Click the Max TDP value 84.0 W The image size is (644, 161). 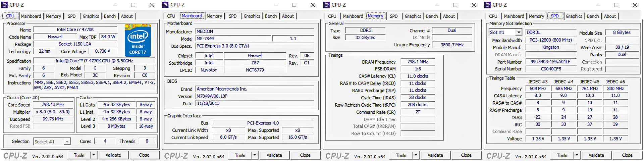(108, 37)
